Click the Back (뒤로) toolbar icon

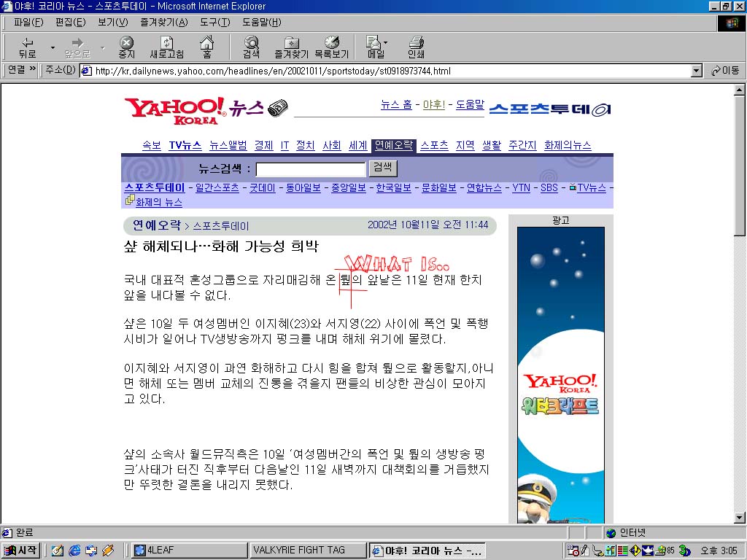[x=28, y=47]
